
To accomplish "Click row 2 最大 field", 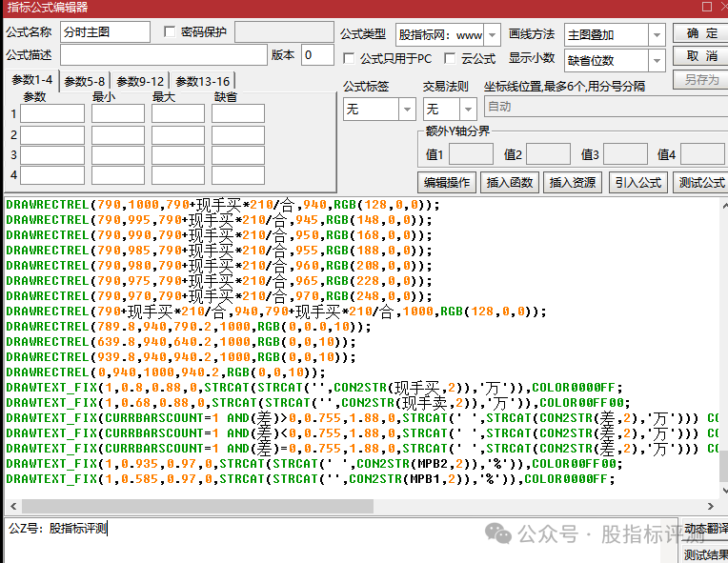I will (x=178, y=135).
